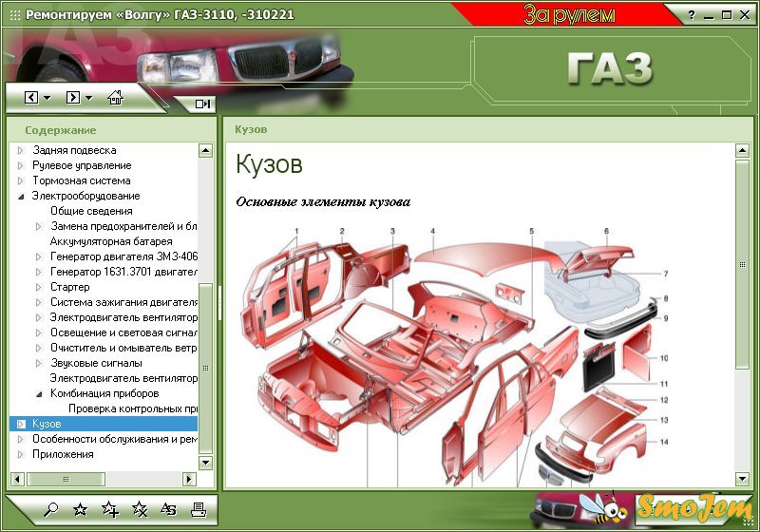Click the contents vertical scrollbar thumb
Viewport: 760px width, 532px height.
click(205, 369)
